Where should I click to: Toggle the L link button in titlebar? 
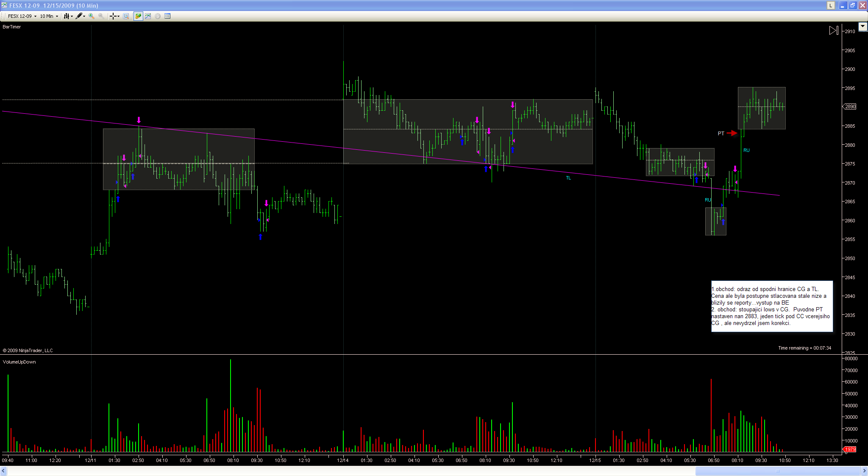pos(831,6)
